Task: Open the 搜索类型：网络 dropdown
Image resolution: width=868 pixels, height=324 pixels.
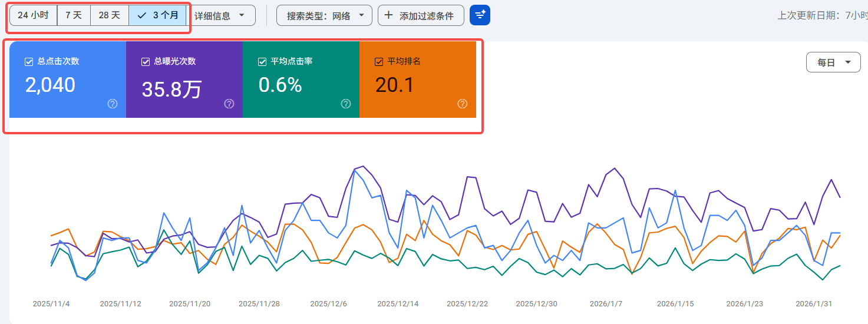Action: click(x=324, y=16)
